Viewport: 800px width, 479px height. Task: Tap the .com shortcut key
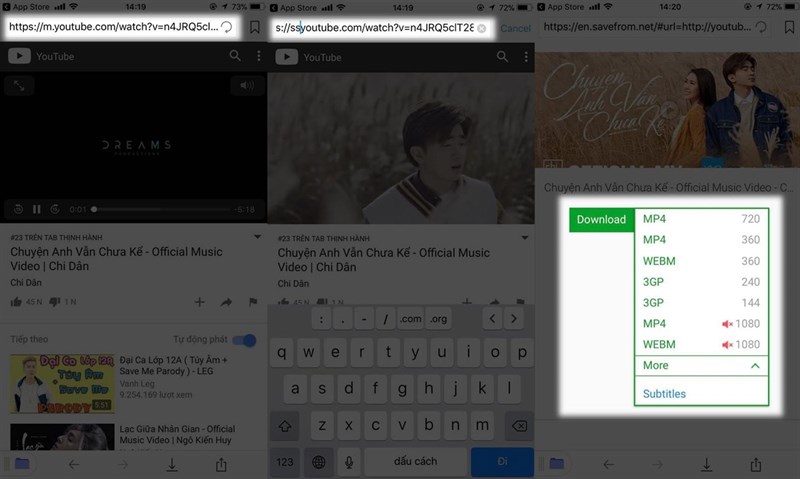tap(411, 319)
